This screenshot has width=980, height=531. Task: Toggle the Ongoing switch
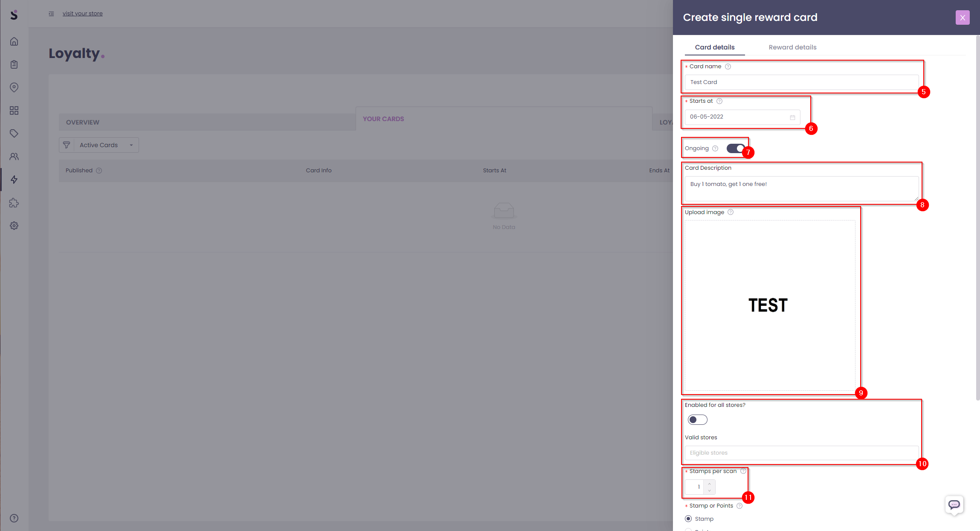tap(736, 148)
